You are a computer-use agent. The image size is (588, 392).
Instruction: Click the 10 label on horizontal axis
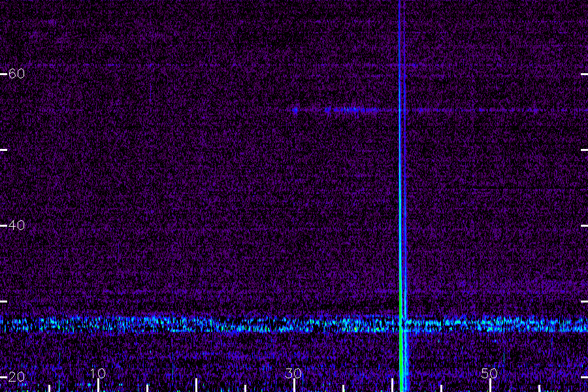98,373
